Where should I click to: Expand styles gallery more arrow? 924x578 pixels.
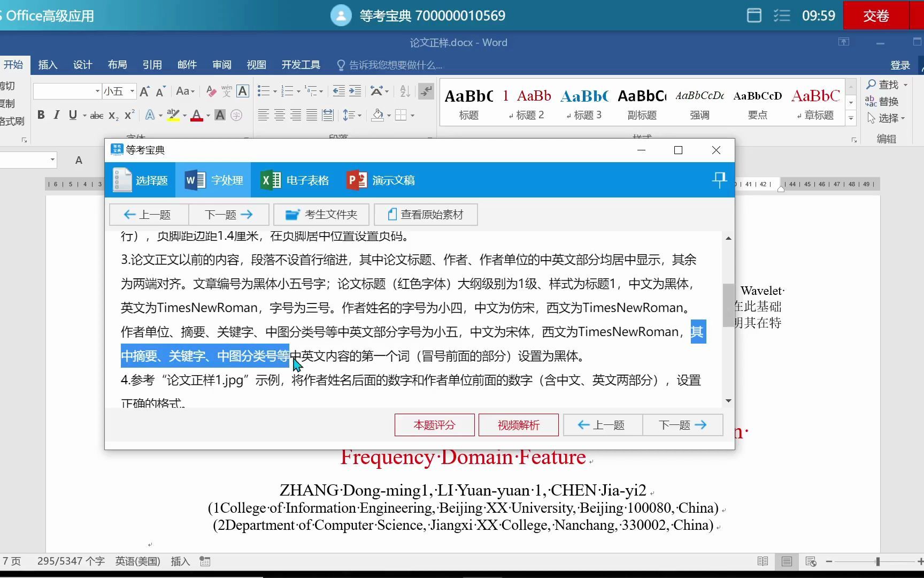pos(851,118)
